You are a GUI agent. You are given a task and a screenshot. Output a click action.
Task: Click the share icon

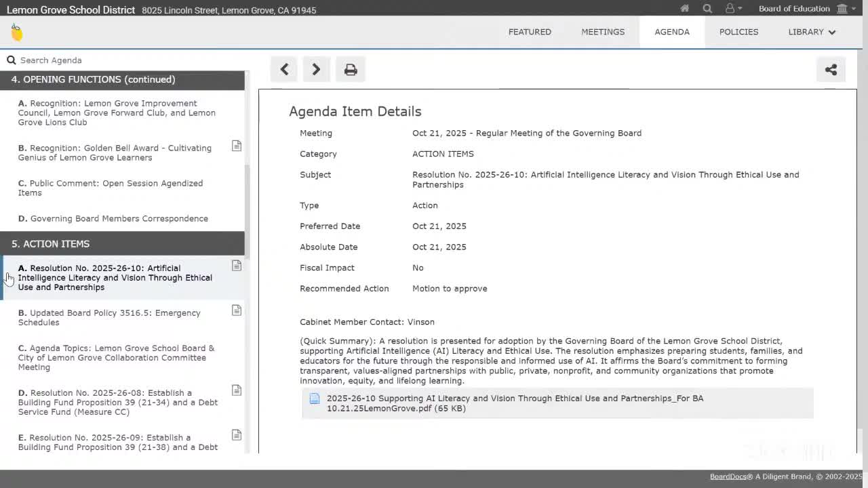point(831,69)
